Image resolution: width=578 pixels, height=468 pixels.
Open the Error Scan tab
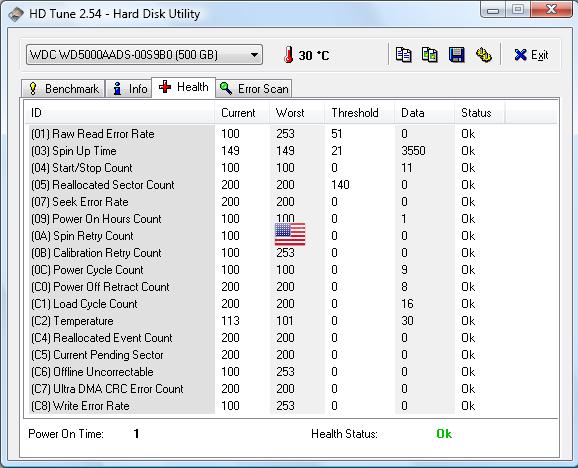254,89
